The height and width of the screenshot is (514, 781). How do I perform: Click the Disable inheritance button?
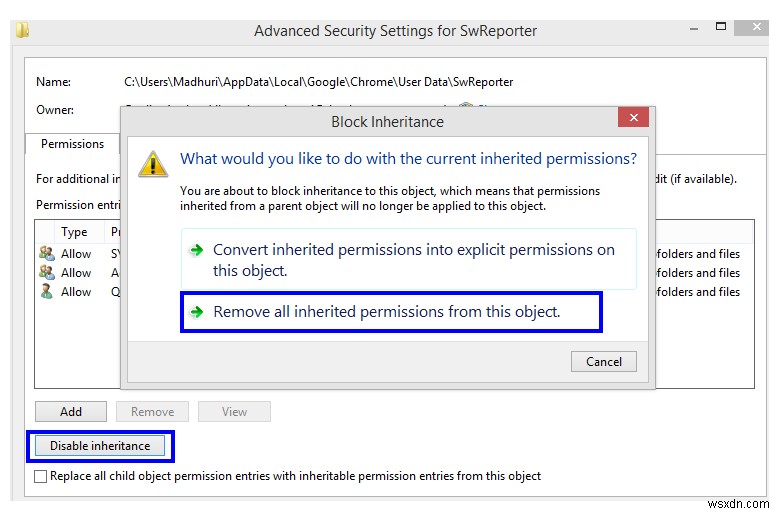click(x=100, y=446)
